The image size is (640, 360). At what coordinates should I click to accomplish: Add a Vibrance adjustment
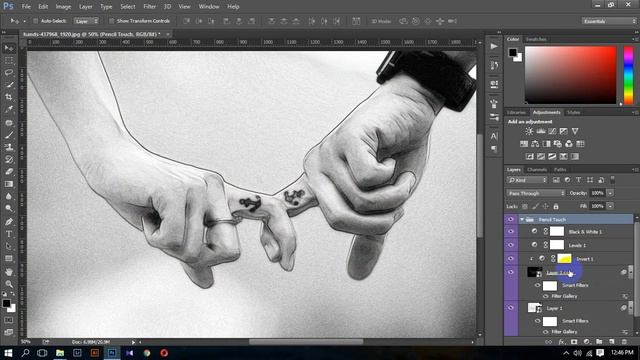[575, 131]
